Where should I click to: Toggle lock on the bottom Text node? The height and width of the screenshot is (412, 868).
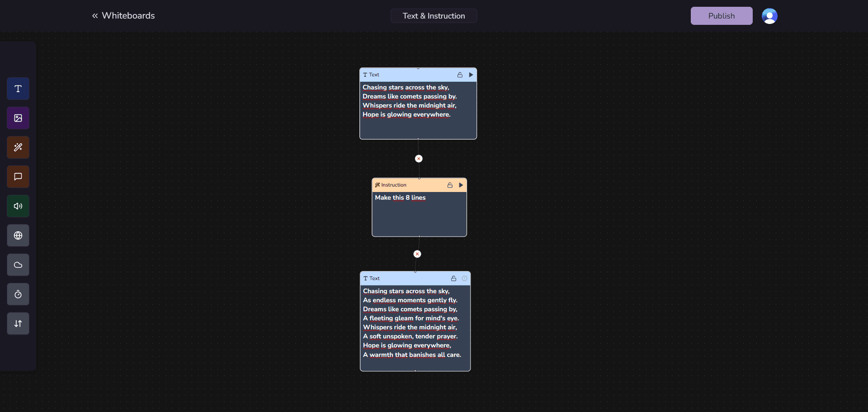(x=453, y=279)
